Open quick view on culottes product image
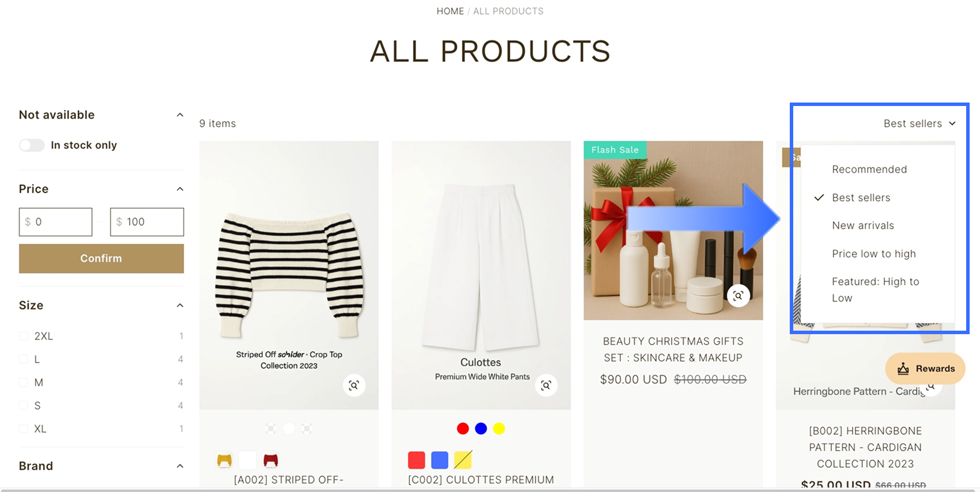The height and width of the screenshot is (492, 980). 546,385
